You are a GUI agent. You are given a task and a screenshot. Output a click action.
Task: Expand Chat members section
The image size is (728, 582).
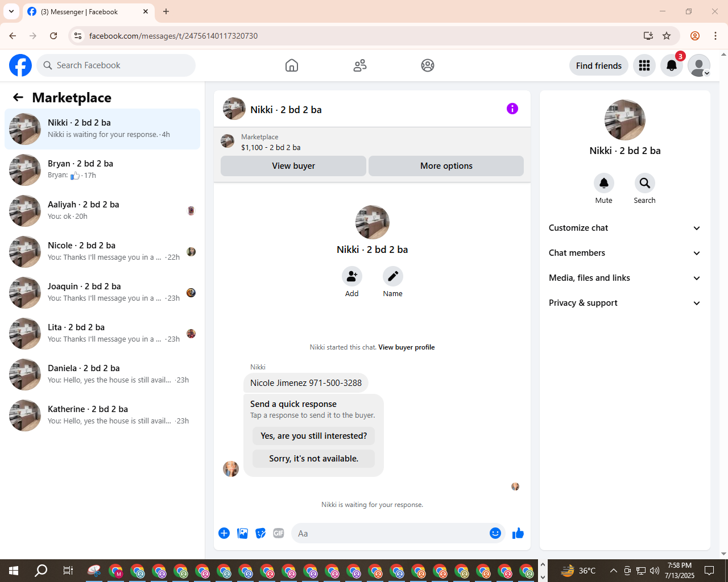point(624,253)
